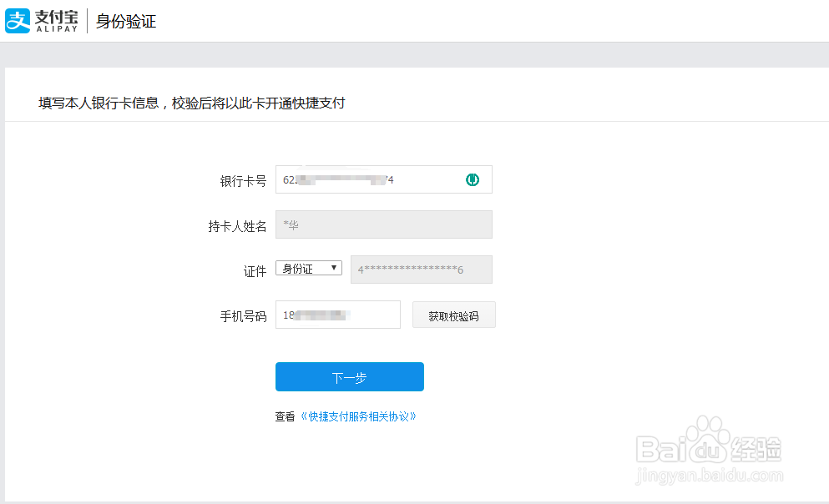This screenshot has width=829, height=504.
Task: Click the 身份验证 page title
Action: tap(125, 20)
